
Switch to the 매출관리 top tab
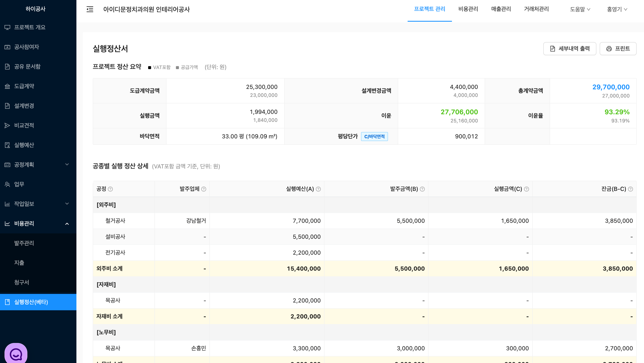[x=501, y=9]
